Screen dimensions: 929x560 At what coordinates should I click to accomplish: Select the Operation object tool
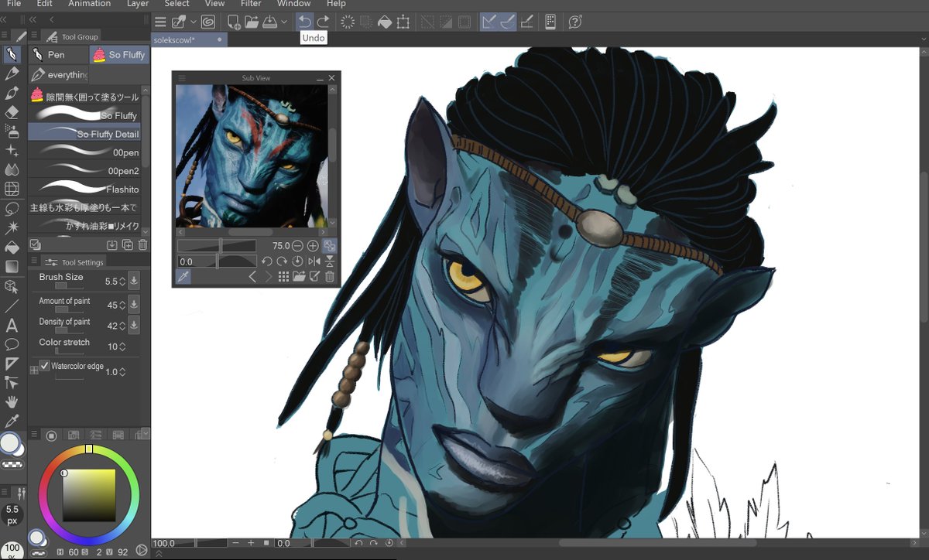pyautogui.click(x=12, y=287)
